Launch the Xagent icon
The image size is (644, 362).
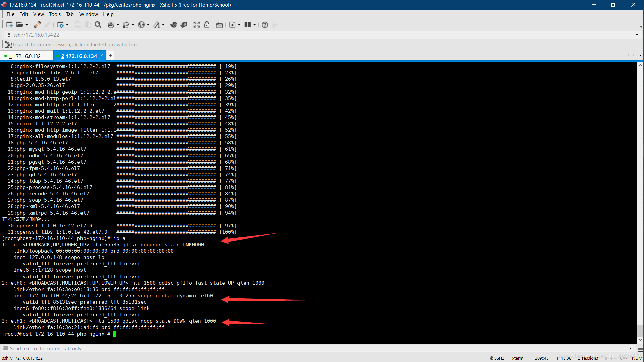click(184, 25)
